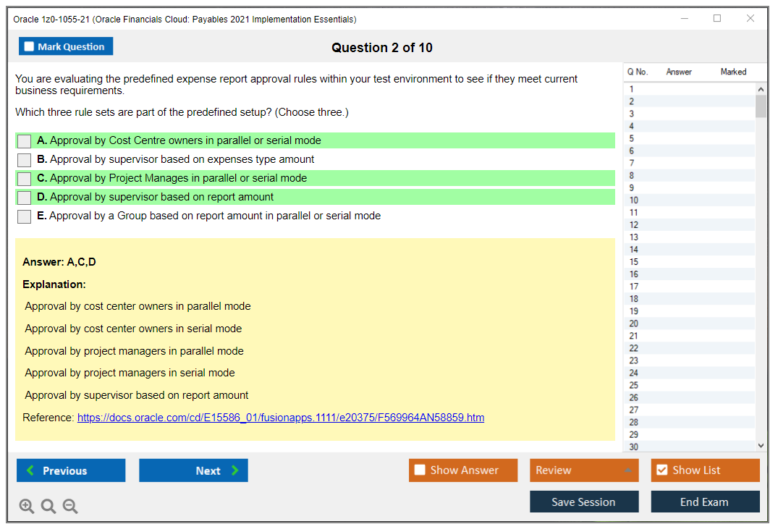
Task: Select answer checkbox E Group based approval
Action: 25,216
